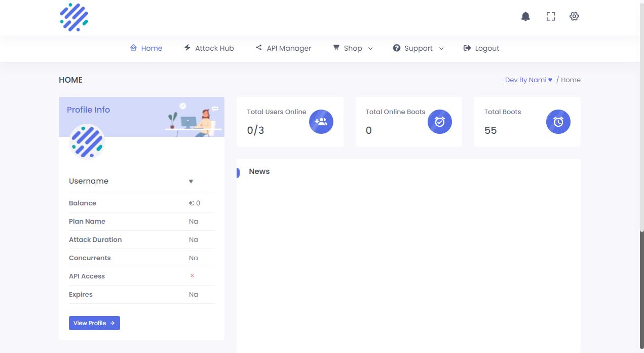The width and height of the screenshot is (644, 353).
Task: Click Logout in the navigation bar
Action: (481, 48)
